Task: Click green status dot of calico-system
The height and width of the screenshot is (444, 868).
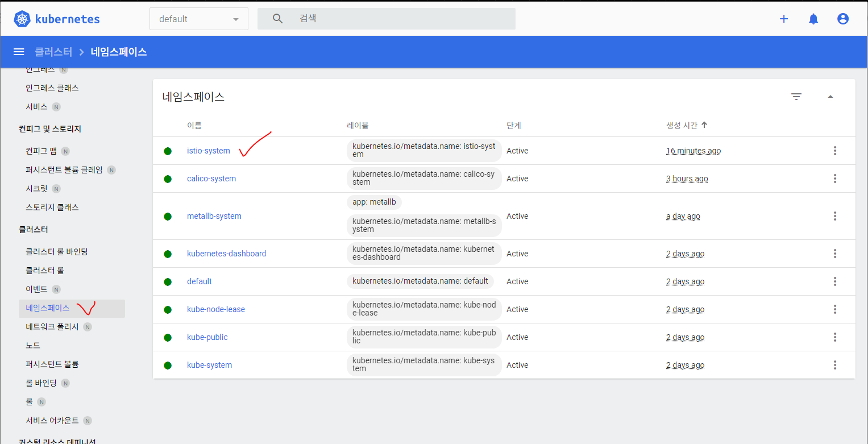Action: pos(168,179)
